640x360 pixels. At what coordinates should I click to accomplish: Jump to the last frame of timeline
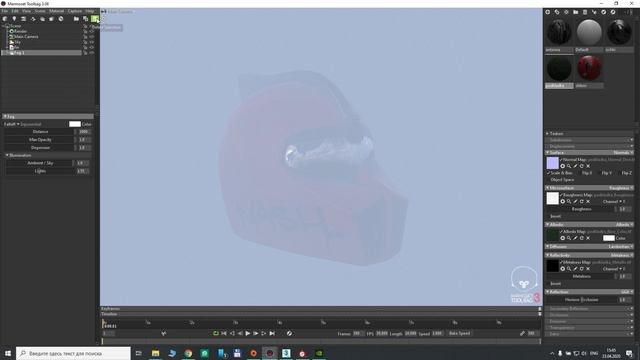[x=272, y=333]
